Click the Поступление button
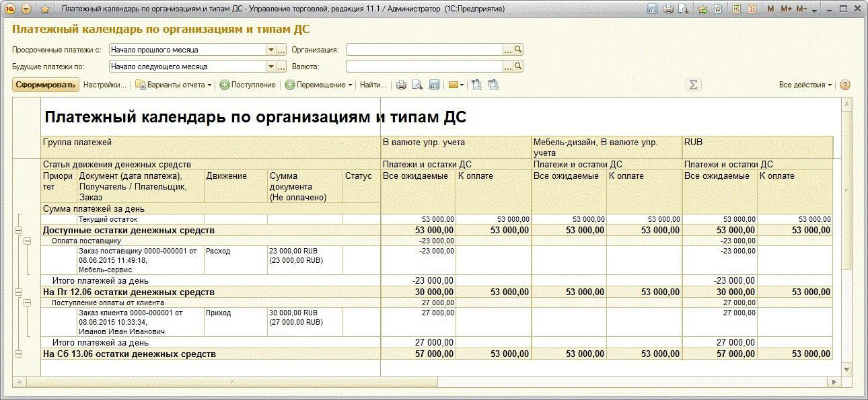This screenshot has height=400, width=868. [248, 85]
